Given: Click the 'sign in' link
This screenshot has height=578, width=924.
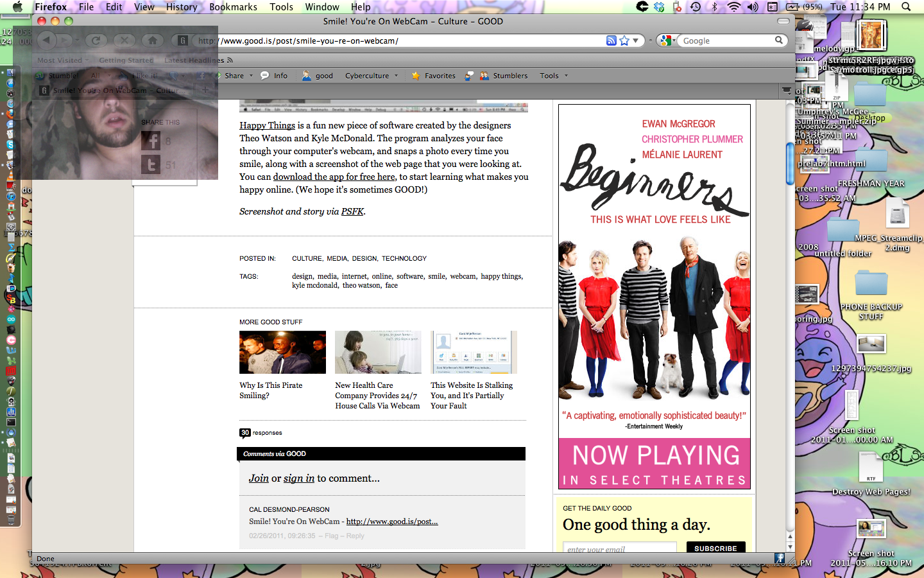Looking at the screenshot, I should pyautogui.click(x=299, y=478).
